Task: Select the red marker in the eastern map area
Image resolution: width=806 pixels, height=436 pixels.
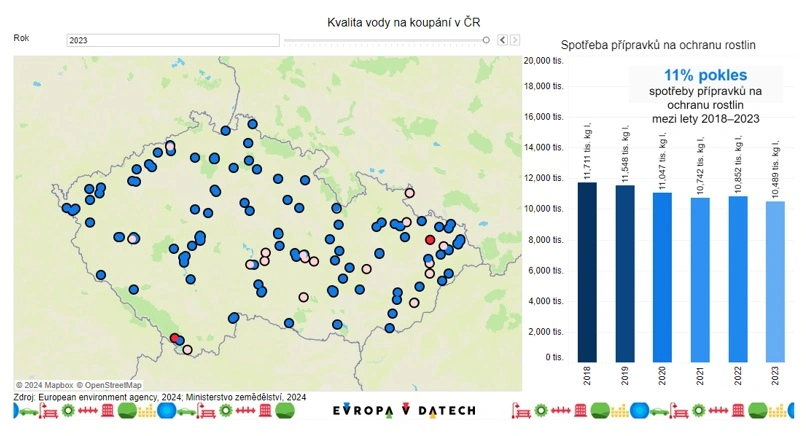Action: (x=430, y=240)
